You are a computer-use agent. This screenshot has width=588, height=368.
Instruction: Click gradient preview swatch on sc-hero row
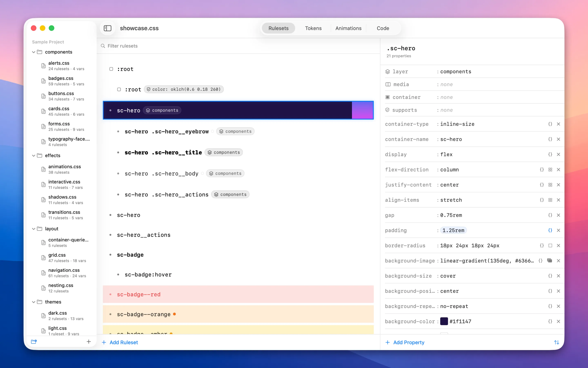363,110
